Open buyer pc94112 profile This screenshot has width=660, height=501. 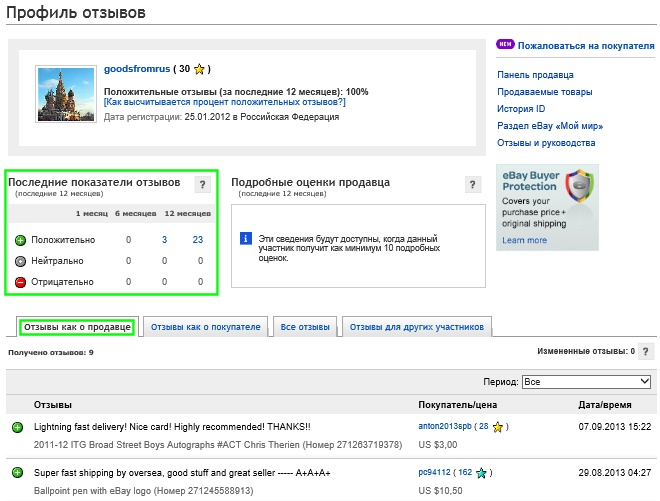[x=434, y=472]
